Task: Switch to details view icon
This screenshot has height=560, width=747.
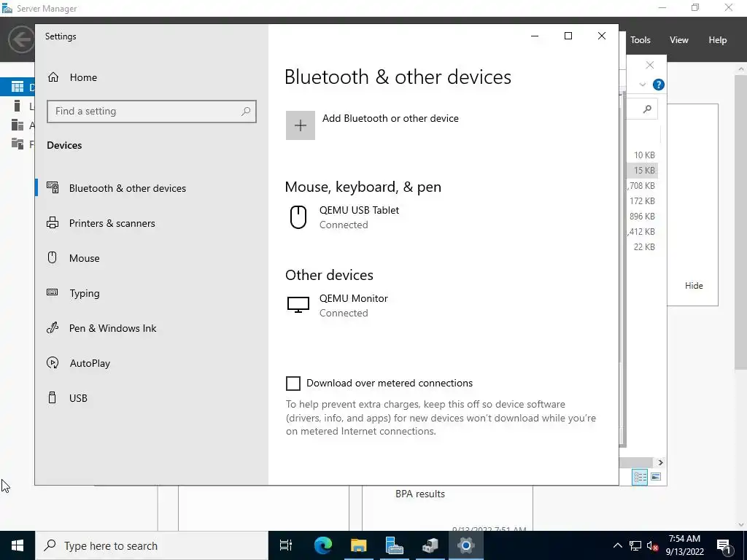Action: click(x=640, y=477)
